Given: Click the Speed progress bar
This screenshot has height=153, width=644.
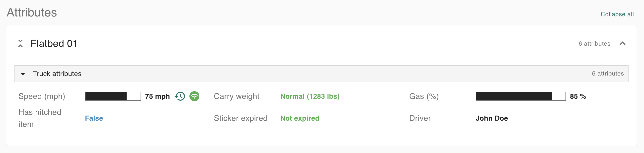Looking at the screenshot, I should click(113, 96).
